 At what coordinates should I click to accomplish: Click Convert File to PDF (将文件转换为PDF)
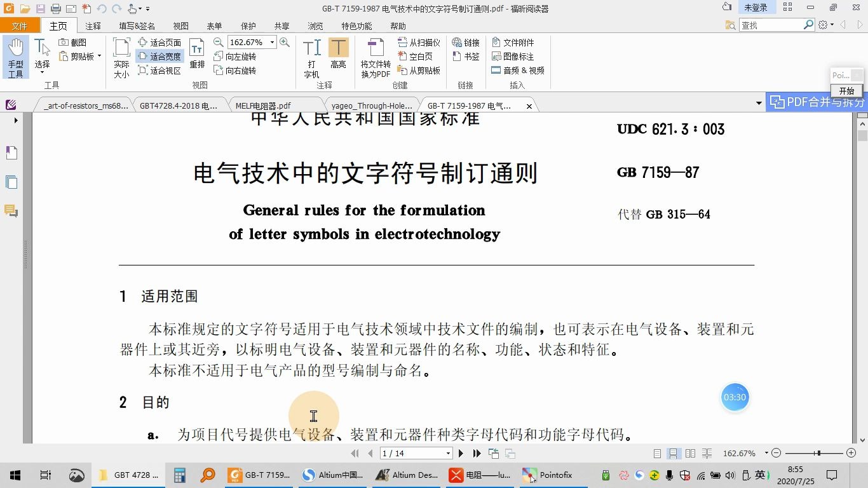376,58
